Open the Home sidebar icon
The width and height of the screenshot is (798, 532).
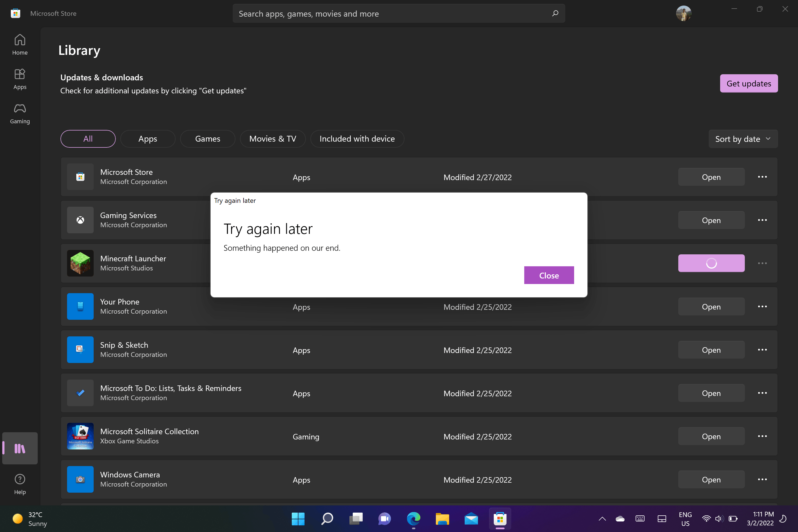(20, 44)
